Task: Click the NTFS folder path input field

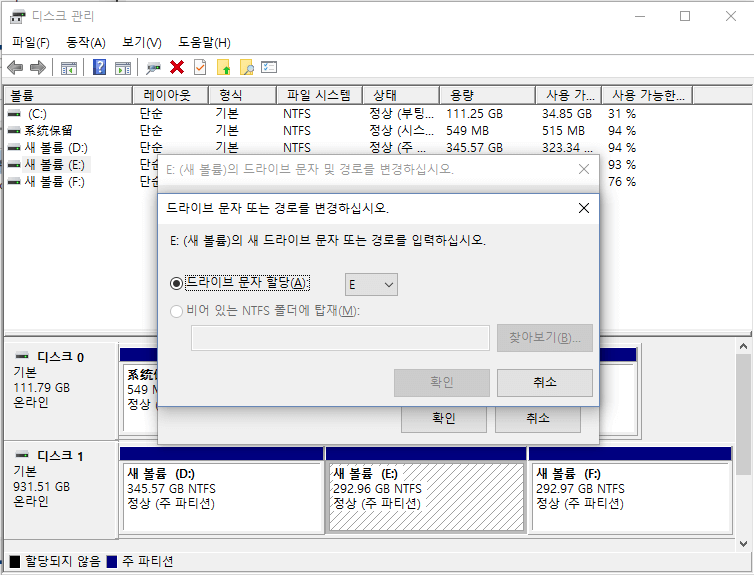Action: click(x=340, y=338)
